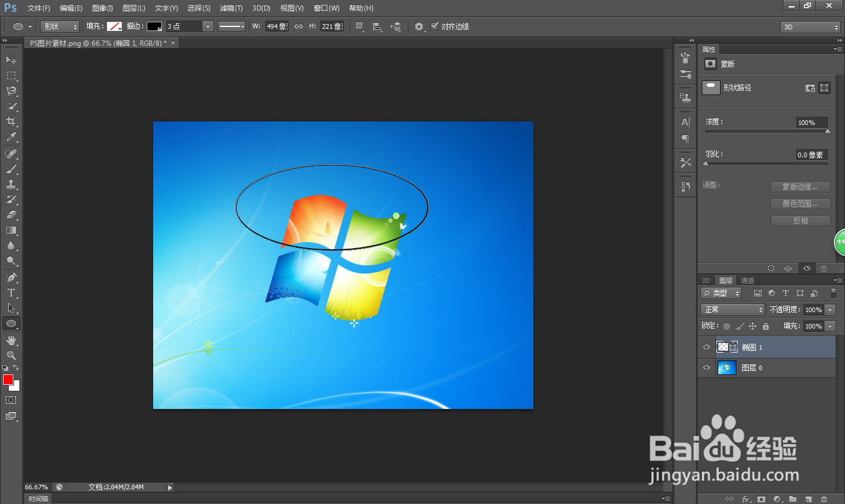The width and height of the screenshot is (845, 504).
Task: Click load selection from mask icon
Action: (771, 268)
